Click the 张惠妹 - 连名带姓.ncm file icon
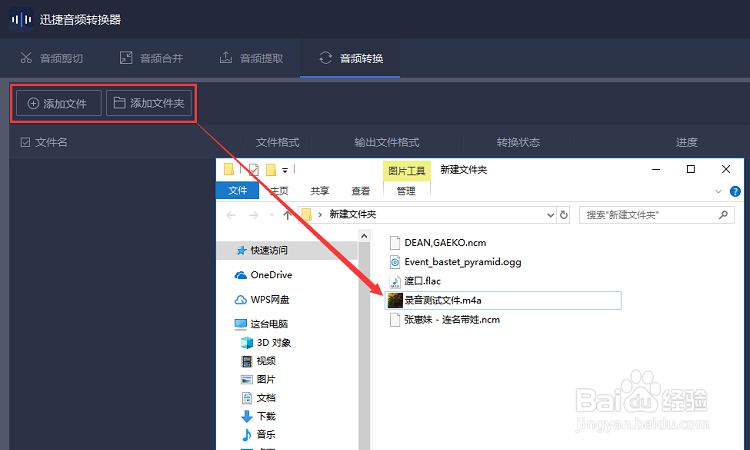The width and height of the screenshot is (750, 450). pos(395,319)
